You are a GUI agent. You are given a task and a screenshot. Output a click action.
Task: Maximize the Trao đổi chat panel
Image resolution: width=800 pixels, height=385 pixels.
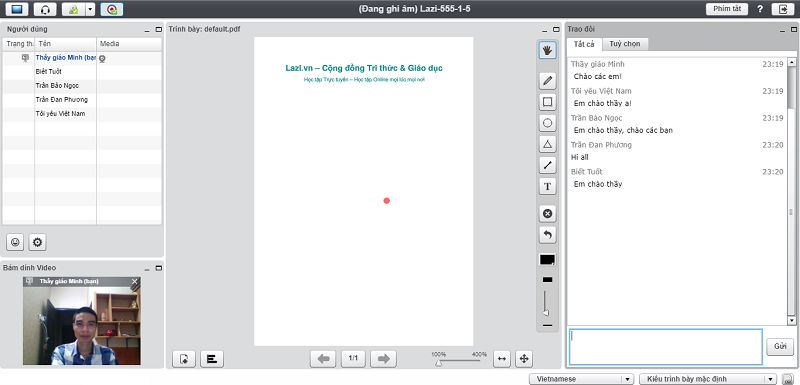(x=794, y=30)
